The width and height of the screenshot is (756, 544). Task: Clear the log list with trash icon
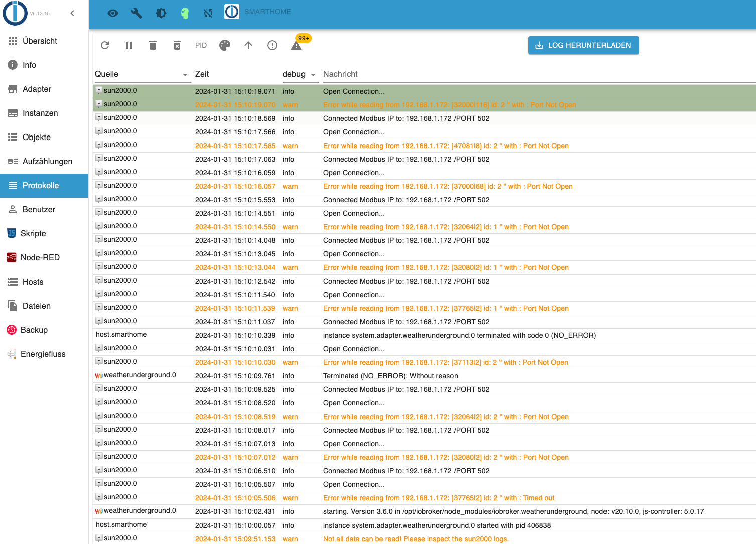click(153, 45)
